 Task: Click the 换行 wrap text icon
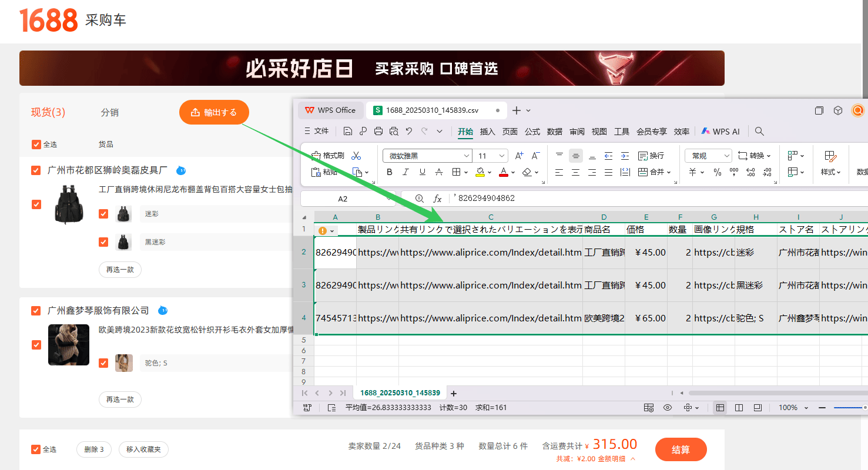651,156
